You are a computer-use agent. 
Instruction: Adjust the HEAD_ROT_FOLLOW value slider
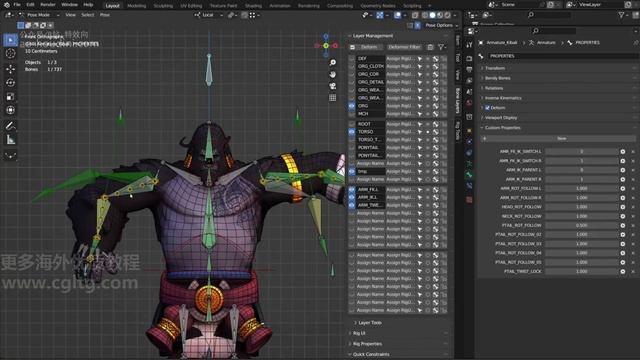[x=582, y=207]
